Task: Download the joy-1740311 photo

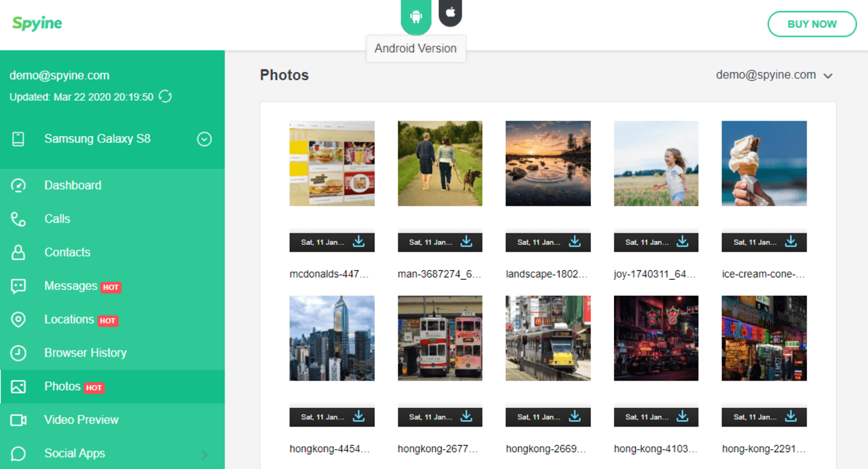Action: coord(682,242)
